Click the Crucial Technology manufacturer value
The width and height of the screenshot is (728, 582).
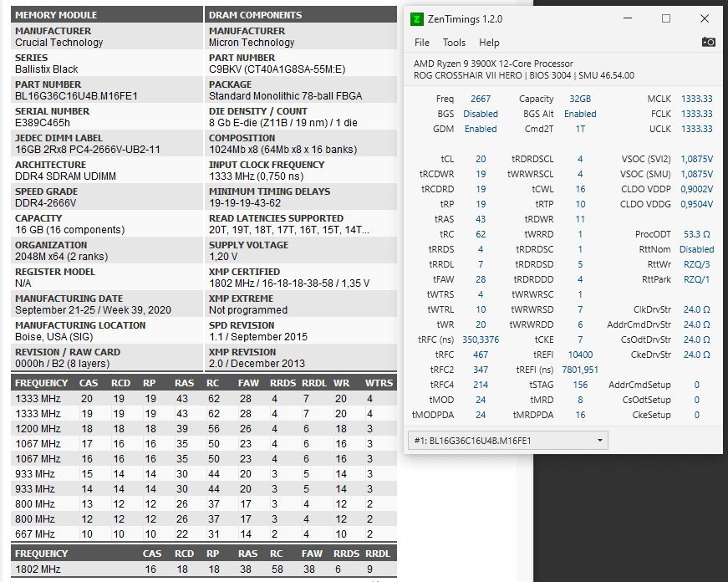point(59,43)
